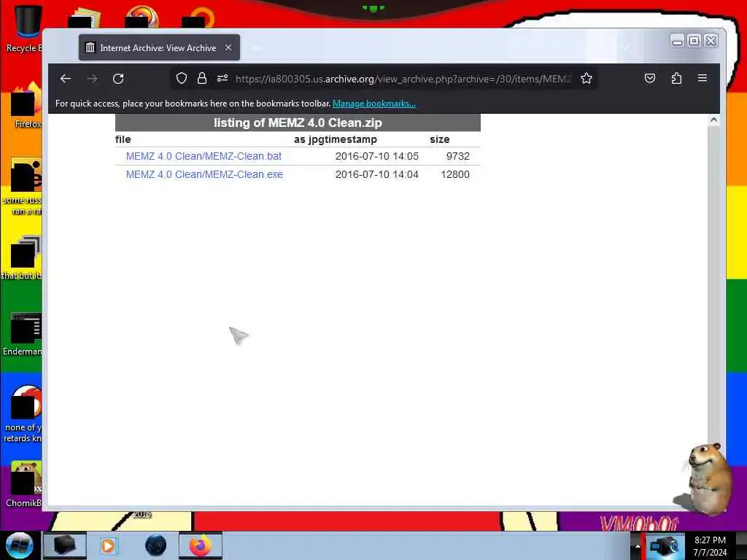Click the timestamp 2016-07-10 14:04
This screenshot has height=560, width=747.
coord(377,174)
